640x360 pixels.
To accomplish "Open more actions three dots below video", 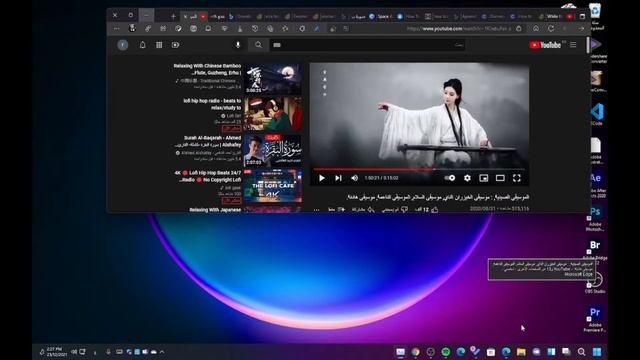I will 316,210.
